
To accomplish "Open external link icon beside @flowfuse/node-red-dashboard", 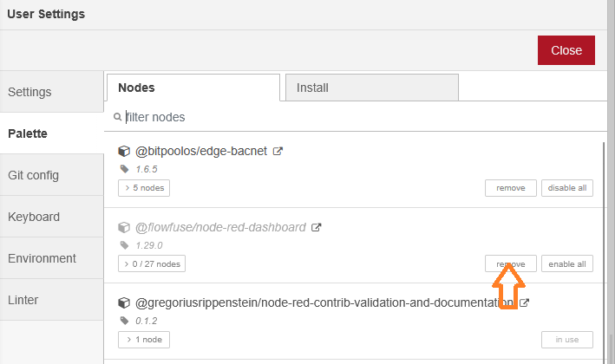I will point(317,227).
